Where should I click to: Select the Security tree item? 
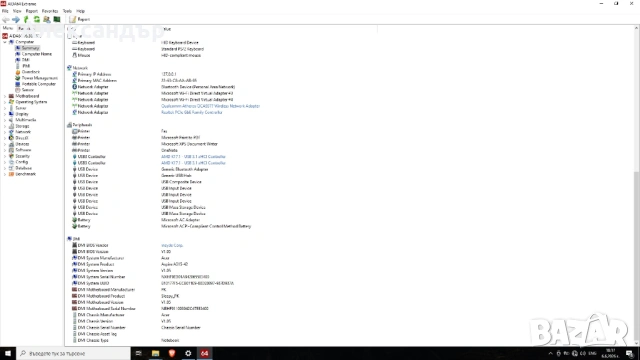tap(22, 156)
